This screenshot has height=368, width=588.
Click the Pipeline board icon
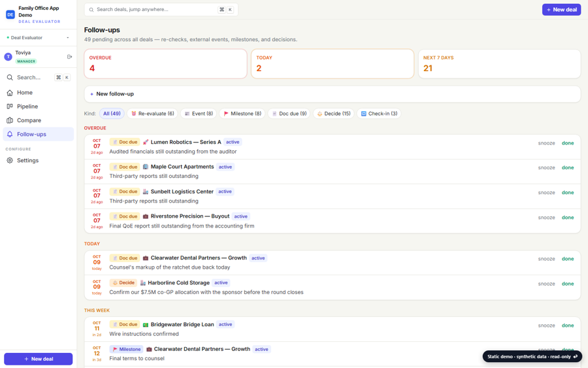coord(10,107)
